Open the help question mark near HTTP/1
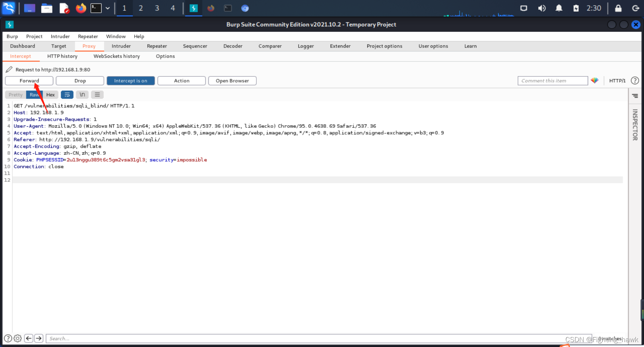The image size is (644, 347). coord(635,81)
